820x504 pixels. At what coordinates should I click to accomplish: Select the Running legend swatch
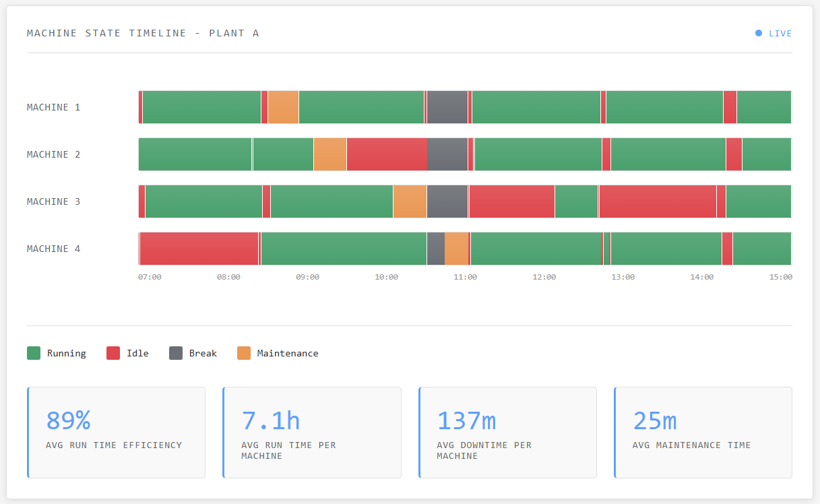tap(33, 352)
